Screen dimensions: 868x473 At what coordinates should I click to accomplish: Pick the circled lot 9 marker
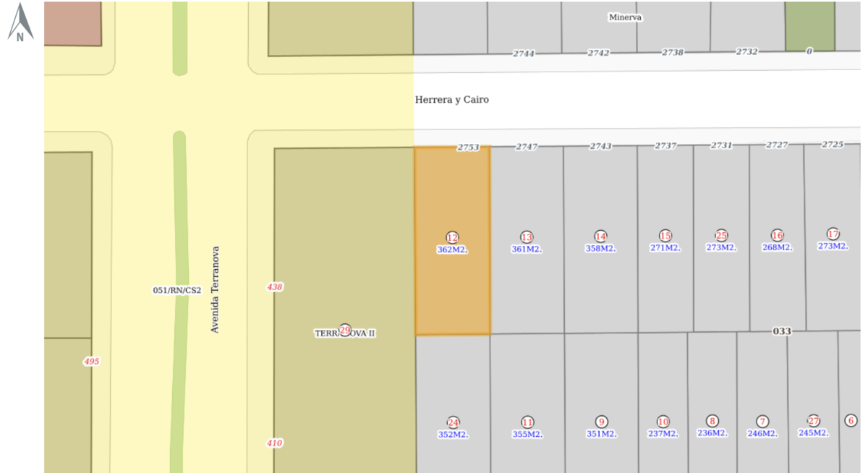[601, 422]
